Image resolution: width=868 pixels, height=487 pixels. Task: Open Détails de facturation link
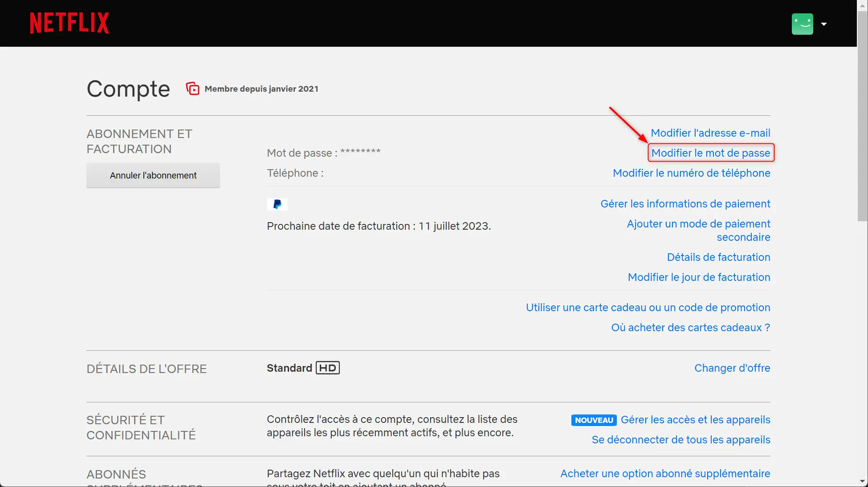point(718,257)
